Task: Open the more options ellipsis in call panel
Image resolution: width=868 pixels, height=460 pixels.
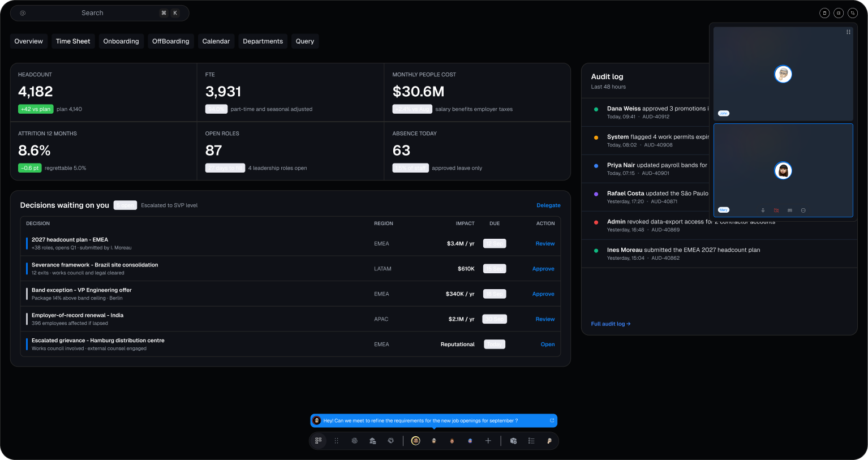Action: click(x=803, y=210)
